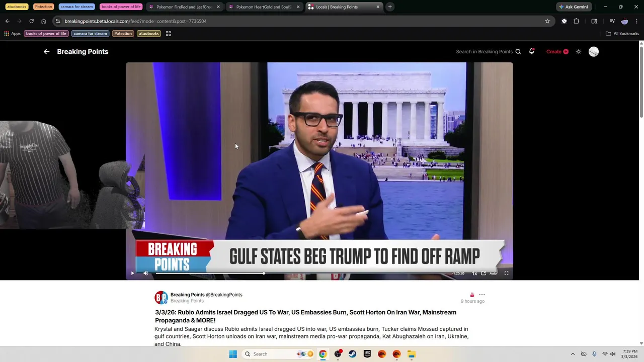
Task: Click the red lock icon on post
Action: [472, 295]
